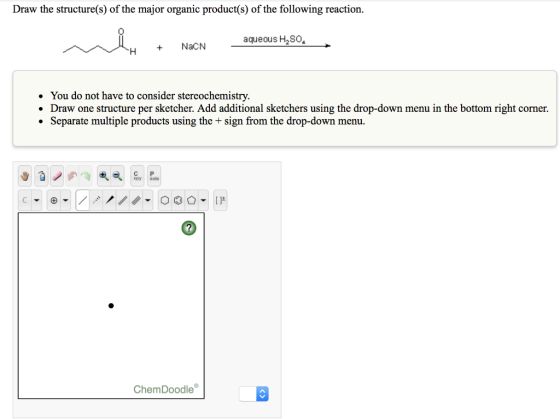560x419 pixels.
Task: Click the NaCN reagent label
Action: pos(194,46)
